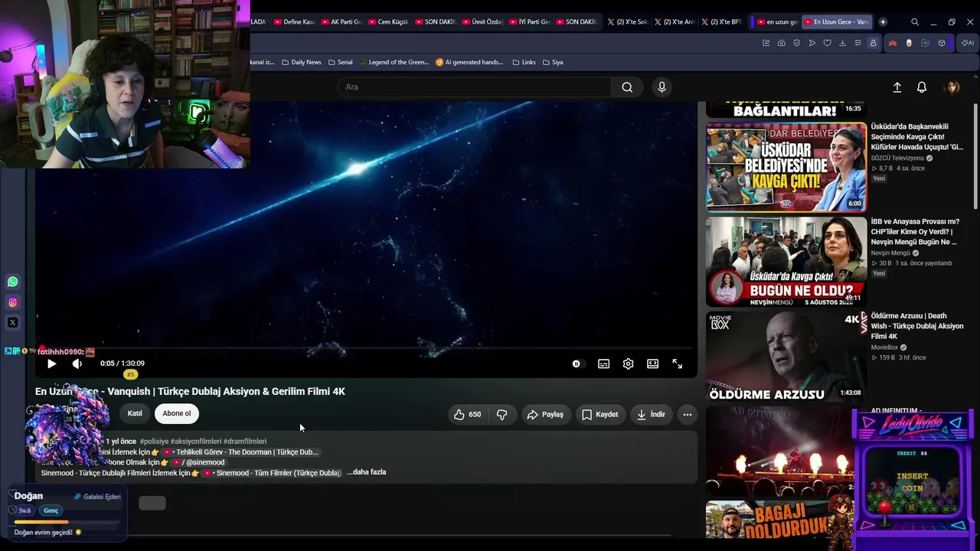Screen dimensions: 980x551
Task: Open the video player settings gear
Action: (x=628, y=364)
